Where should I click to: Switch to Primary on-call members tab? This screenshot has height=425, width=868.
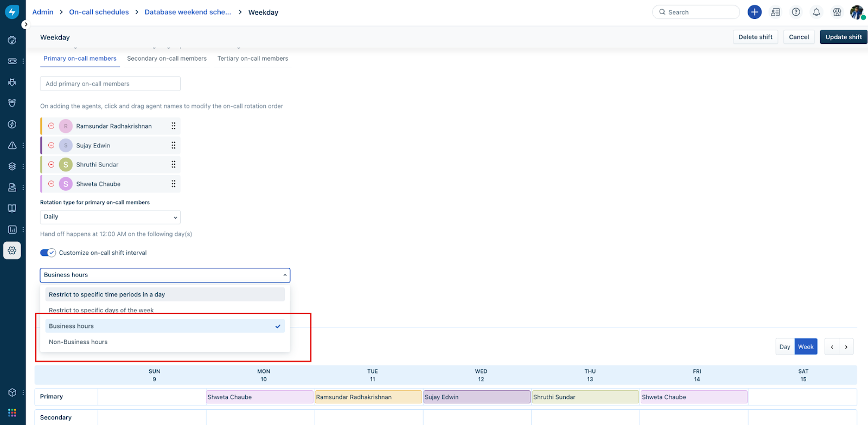pyautogui.click(x=80, y=59)
